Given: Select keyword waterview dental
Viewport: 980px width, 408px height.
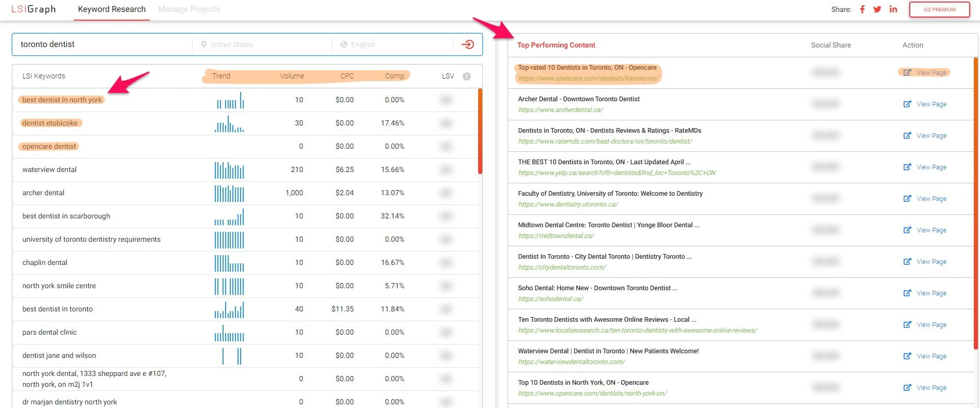Looking at the screenshot, I should (x=49, y=169).
